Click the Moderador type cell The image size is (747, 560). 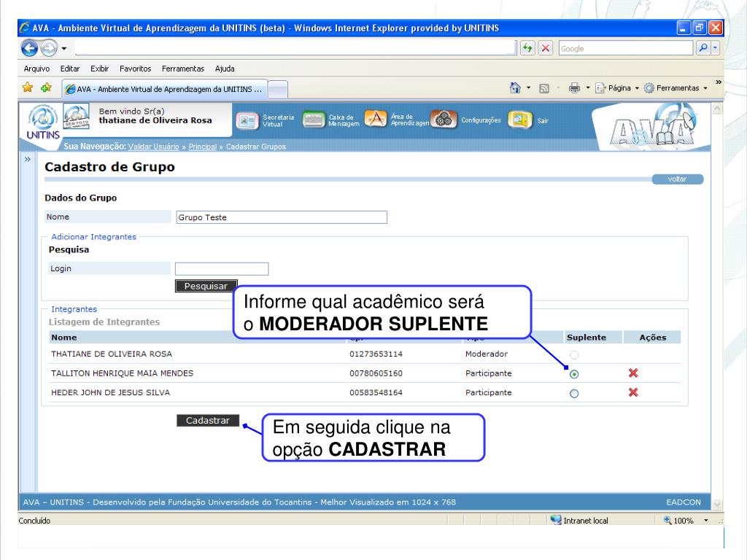click(487, 354)
